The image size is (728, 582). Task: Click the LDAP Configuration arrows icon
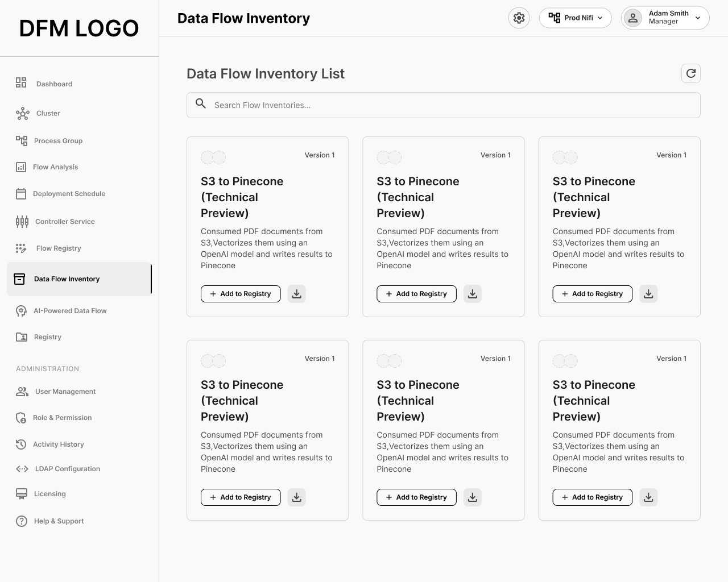point(22,469)
